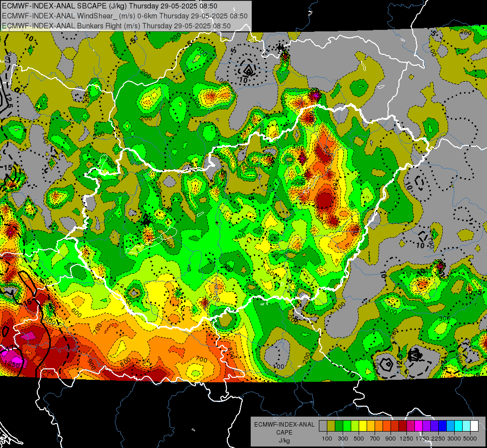487x448 pixels.
Task: Click the CAPE label in legend
Action: pyautogui.click(x=284, y=433)
